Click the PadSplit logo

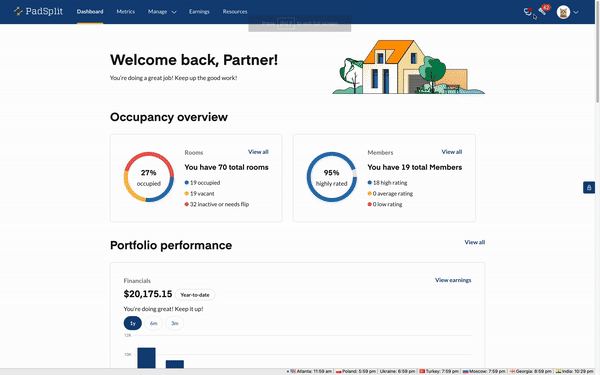[x=38, y=11]
